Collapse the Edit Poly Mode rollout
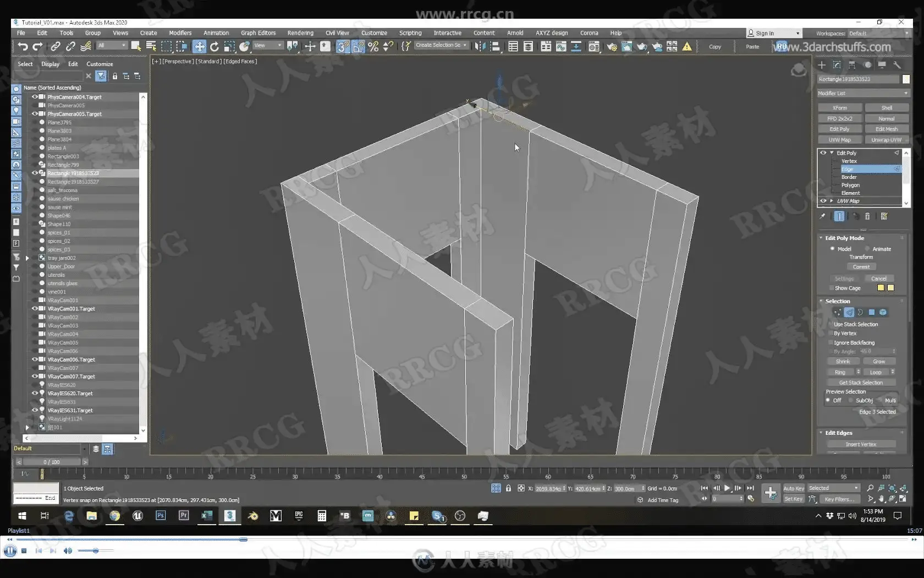The height and width of the screenshot is (578, 924). point(821,238)
